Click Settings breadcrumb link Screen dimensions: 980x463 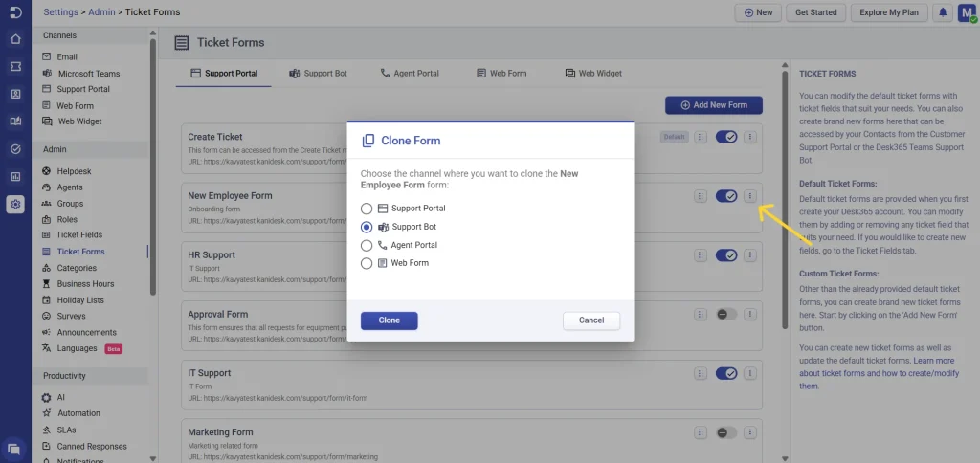click(60, 11)
